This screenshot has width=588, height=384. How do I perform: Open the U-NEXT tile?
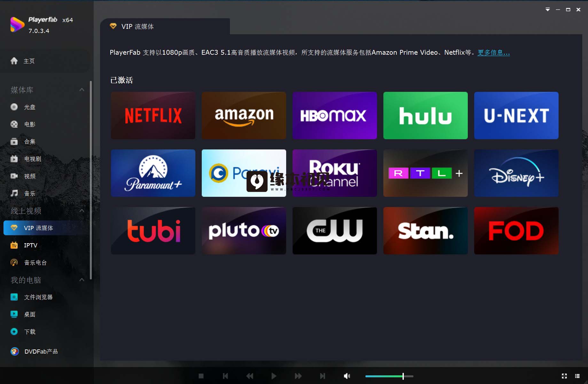pyautogui.click(x=516, y=116)
